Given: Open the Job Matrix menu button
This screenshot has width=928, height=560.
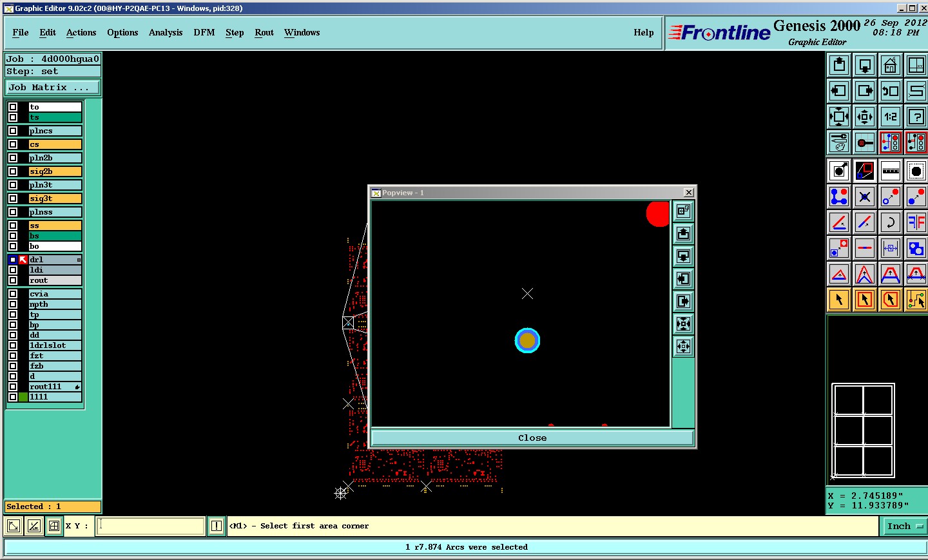Looking at the screenshot, I should coord(53,87).
